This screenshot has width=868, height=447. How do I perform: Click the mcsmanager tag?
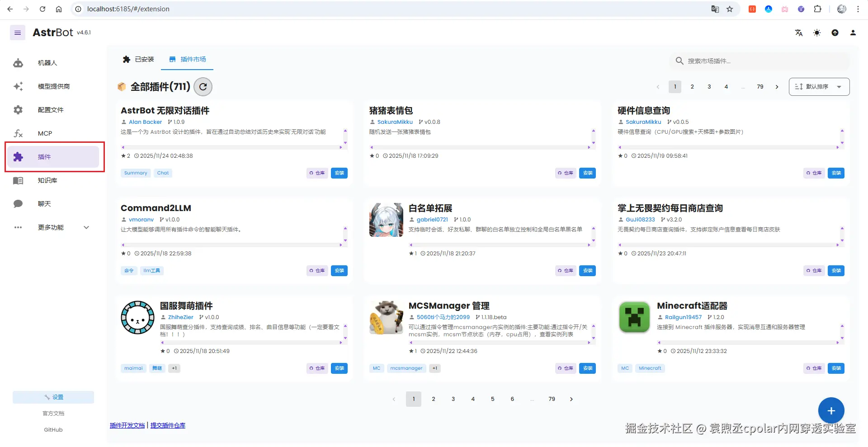406,368
